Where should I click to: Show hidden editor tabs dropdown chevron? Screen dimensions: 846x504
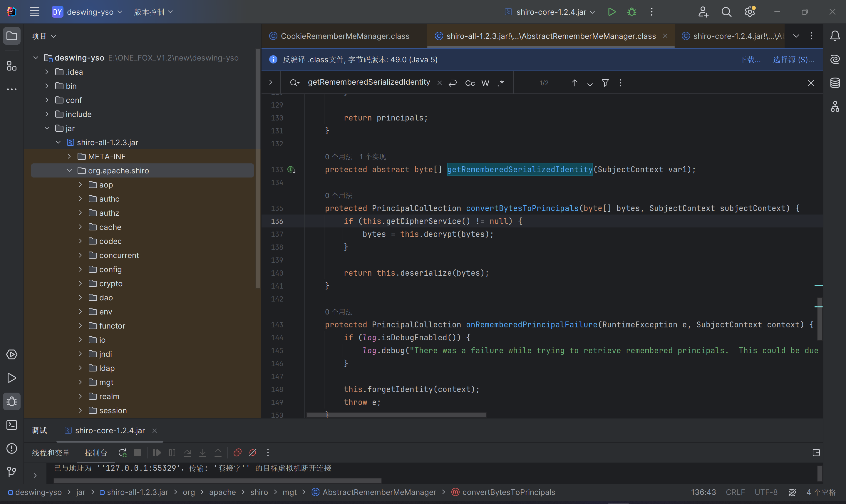tap(796, 36)
